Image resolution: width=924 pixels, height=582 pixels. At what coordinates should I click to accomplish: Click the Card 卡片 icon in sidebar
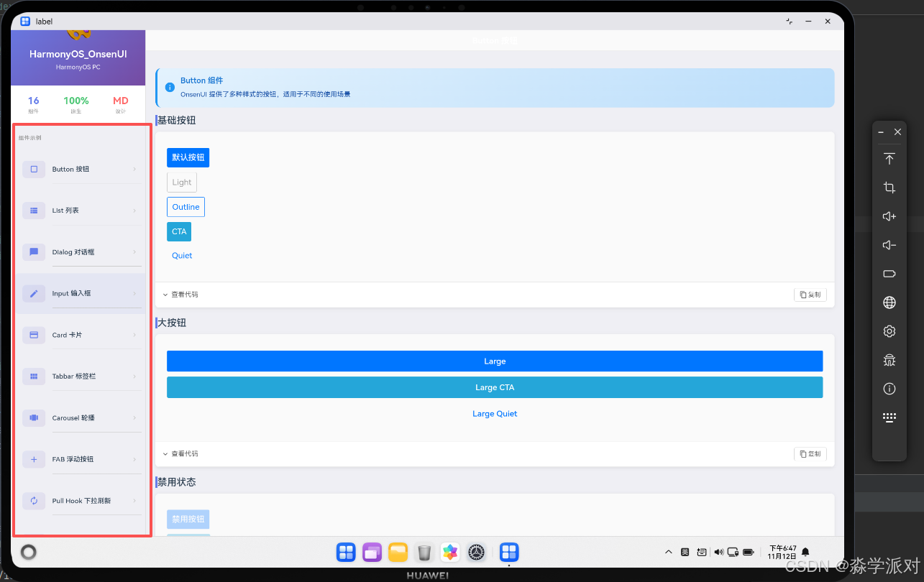(34, 335)
